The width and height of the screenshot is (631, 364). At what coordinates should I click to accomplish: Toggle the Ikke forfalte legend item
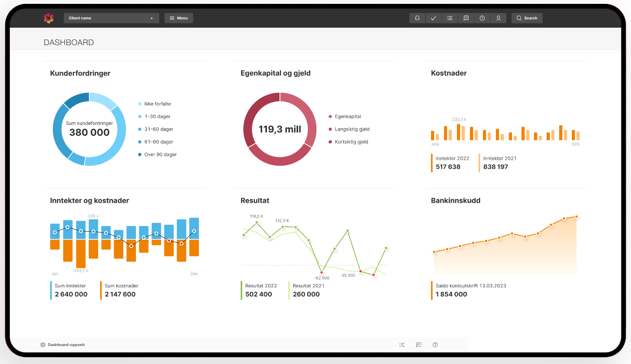pyautogui.click(x=157, y=104)
